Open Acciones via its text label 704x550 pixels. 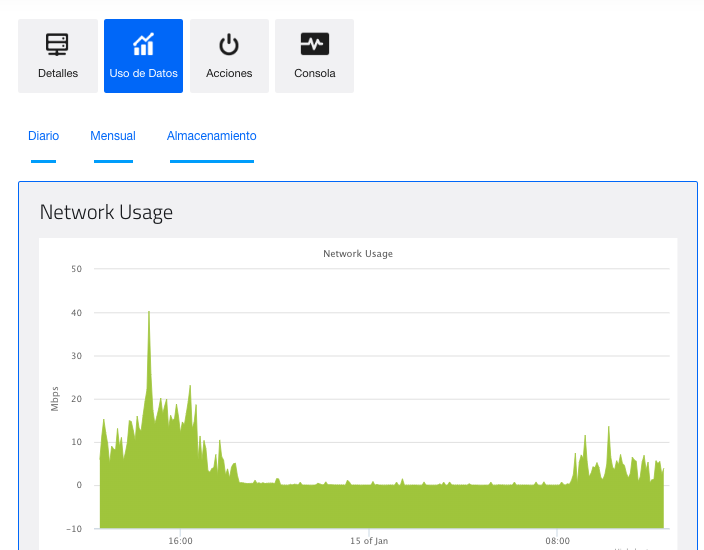pyautogui.click(x=229, y=73)
